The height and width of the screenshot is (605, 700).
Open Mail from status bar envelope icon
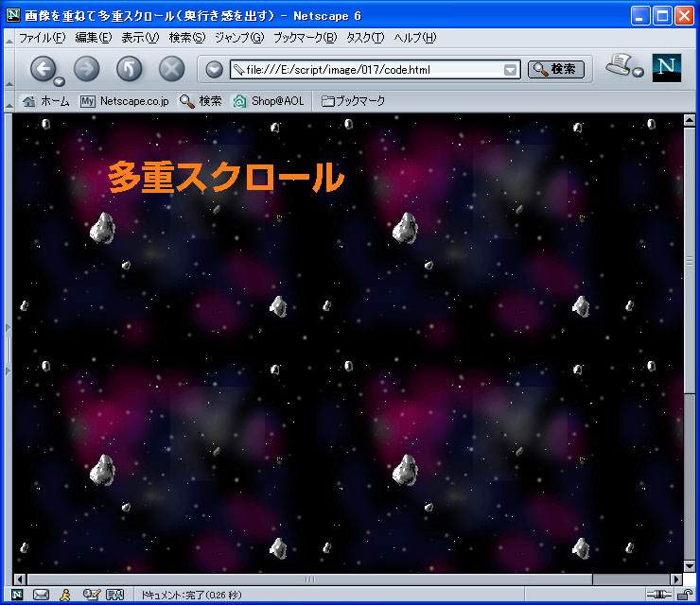point(41,595)
